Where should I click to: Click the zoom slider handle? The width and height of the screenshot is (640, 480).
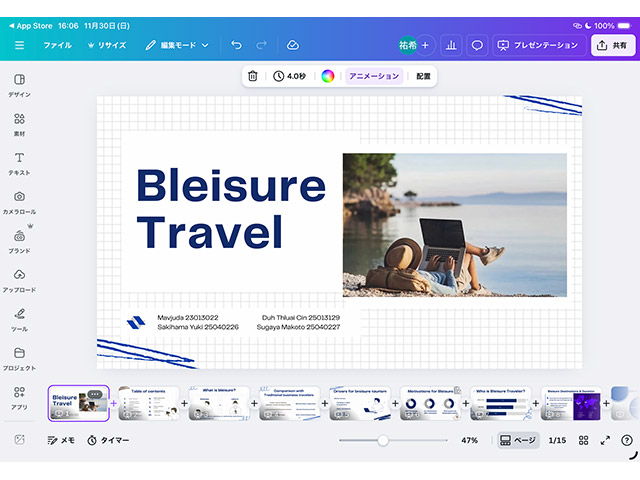[382, 440]
